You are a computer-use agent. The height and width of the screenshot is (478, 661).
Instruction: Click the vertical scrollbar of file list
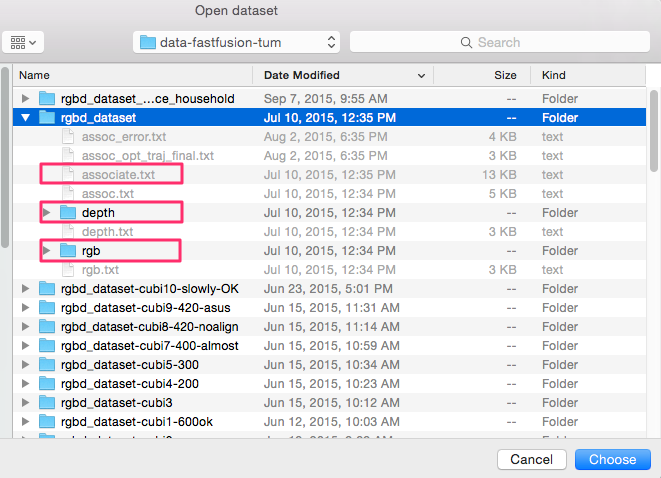[653, 250]
